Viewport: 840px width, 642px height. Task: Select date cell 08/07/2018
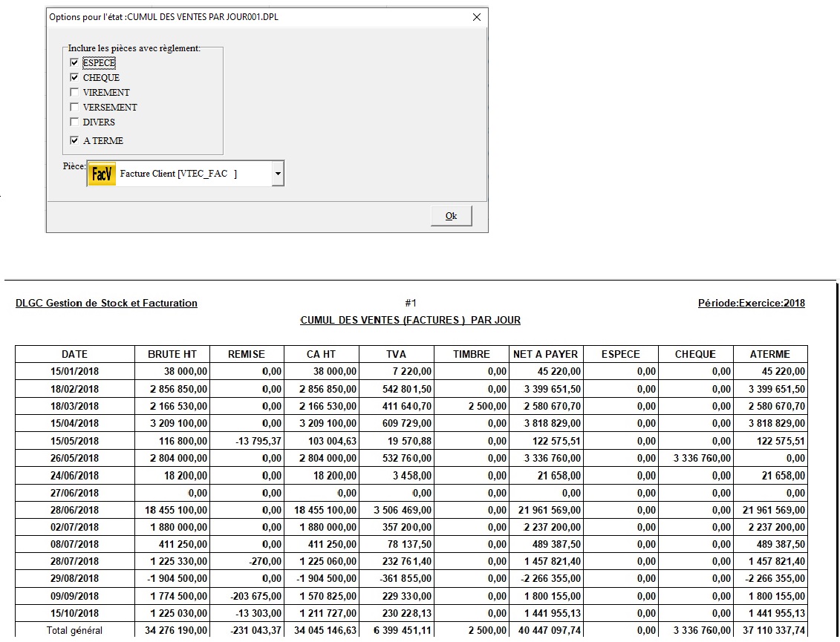click(x=74, y=544)
